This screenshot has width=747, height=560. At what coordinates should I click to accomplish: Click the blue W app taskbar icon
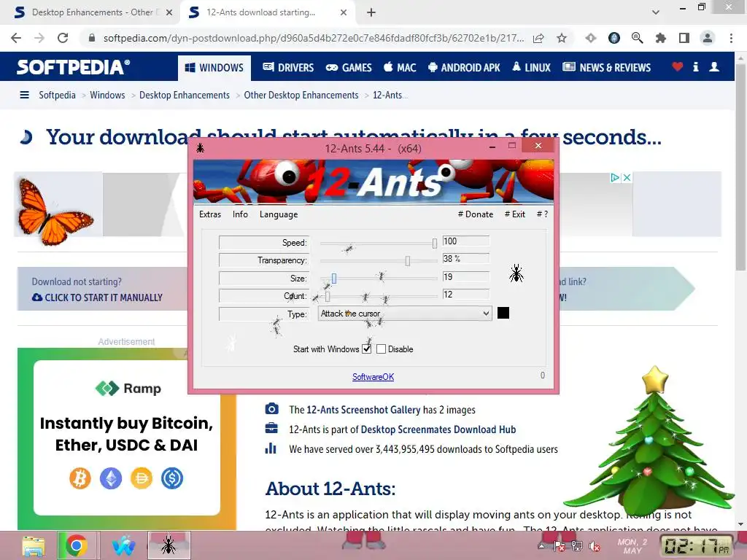pos(123,545)
